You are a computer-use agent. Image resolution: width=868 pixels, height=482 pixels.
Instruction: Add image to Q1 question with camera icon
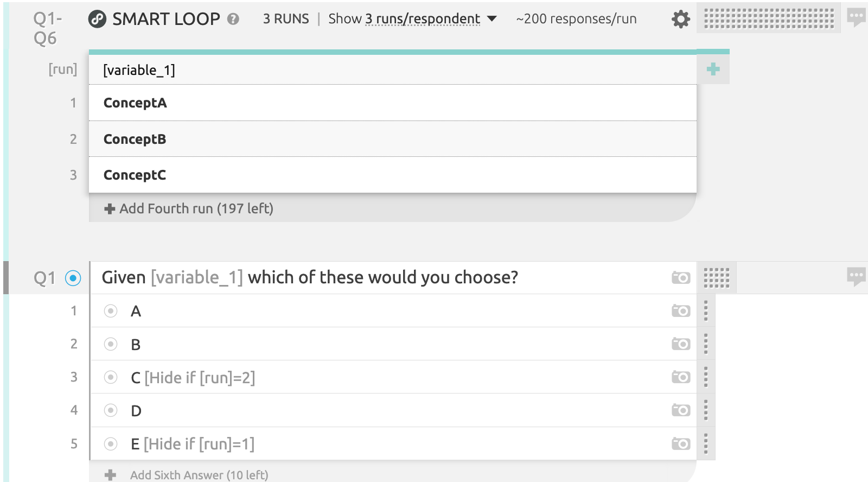tap(681, 278)
